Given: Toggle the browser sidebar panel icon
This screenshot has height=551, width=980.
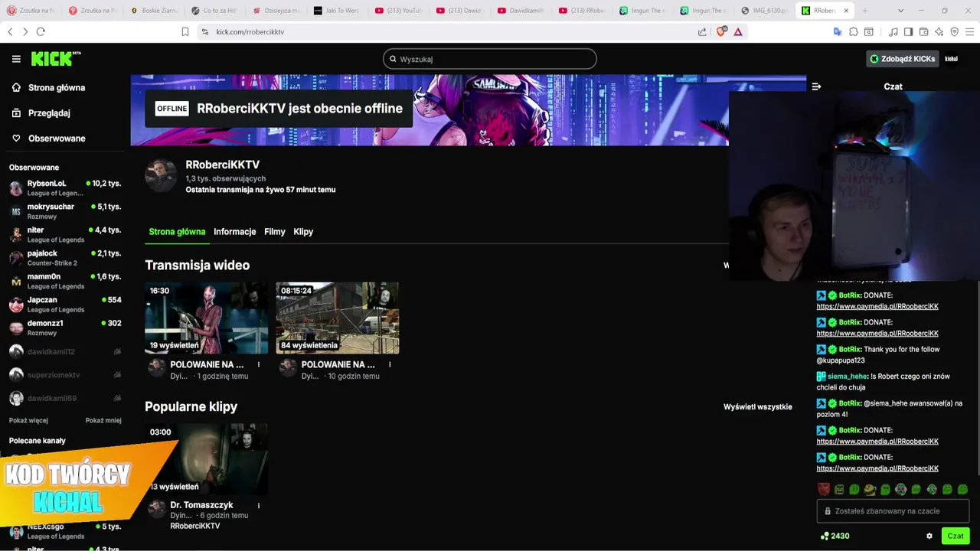Looking at the screenshot, I should (908, 31).
